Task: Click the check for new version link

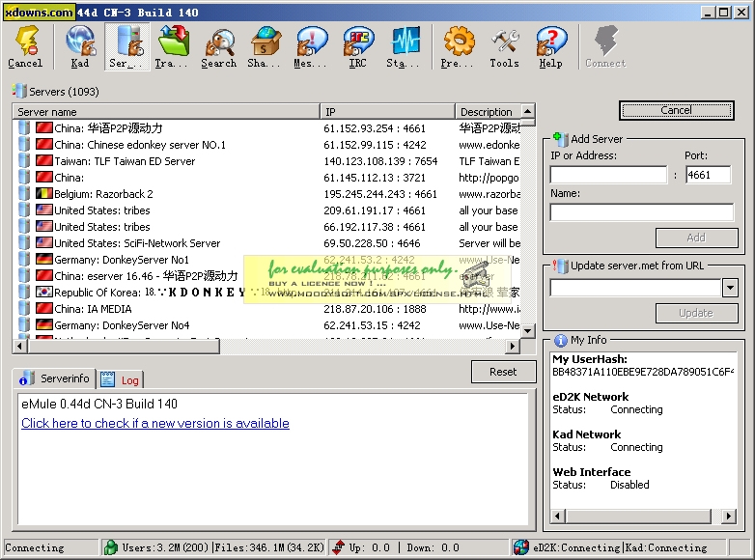Action: (x=155, y=423)
